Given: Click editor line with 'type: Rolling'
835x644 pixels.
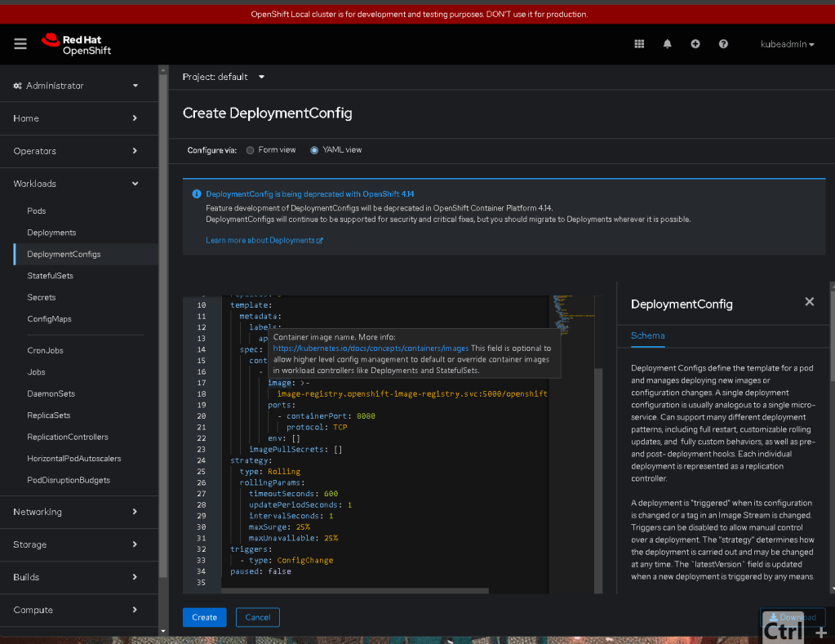Looking at the screenshot, I should pos(270,472).
